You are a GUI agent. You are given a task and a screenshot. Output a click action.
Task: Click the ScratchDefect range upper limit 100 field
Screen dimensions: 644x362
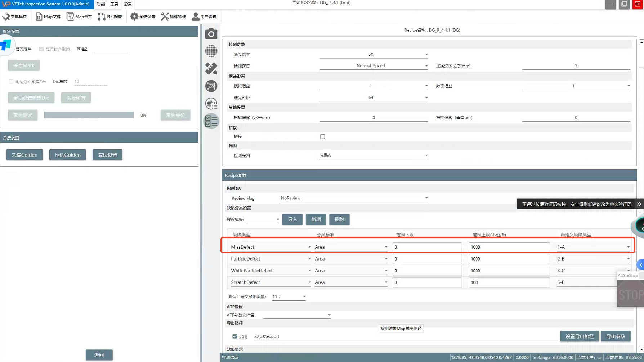(x=509, y=282)
